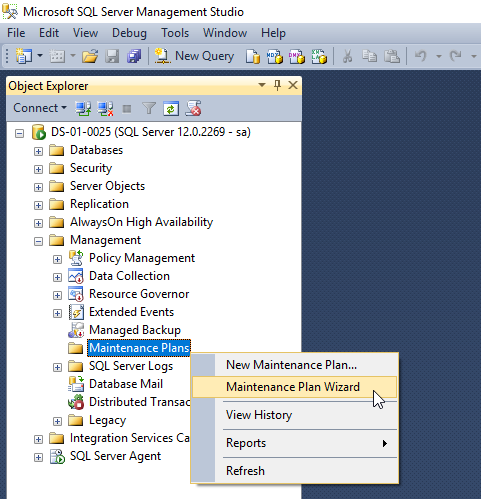Click the Open File folder icon
Viewport: 481px width, 499px height.
90,56
